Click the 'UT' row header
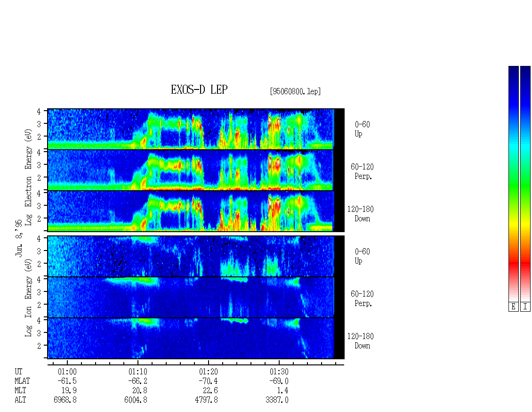 click(19, 372)
